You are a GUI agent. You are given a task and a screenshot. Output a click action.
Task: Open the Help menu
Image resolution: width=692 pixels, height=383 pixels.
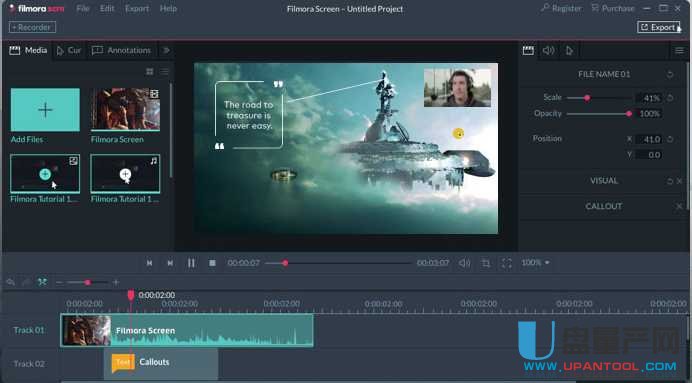pyautogui.click(x=168, y=8)
